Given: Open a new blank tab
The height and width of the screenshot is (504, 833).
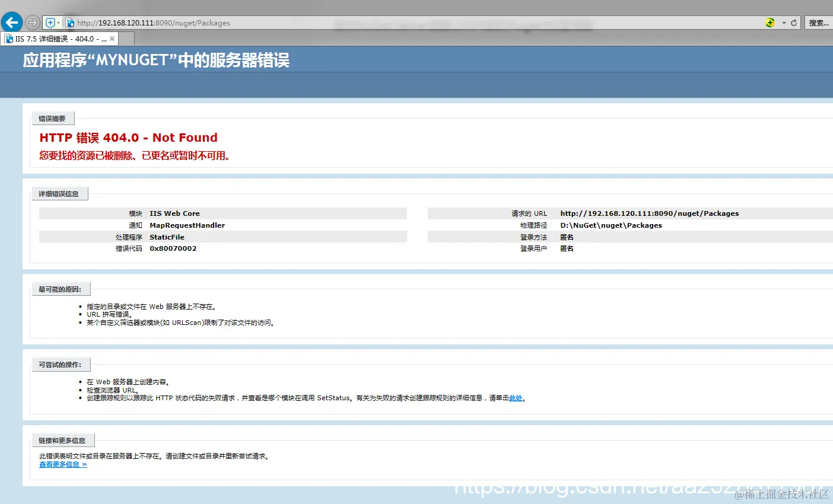Looking at the screenshot, I should click(x=127, y=39).
